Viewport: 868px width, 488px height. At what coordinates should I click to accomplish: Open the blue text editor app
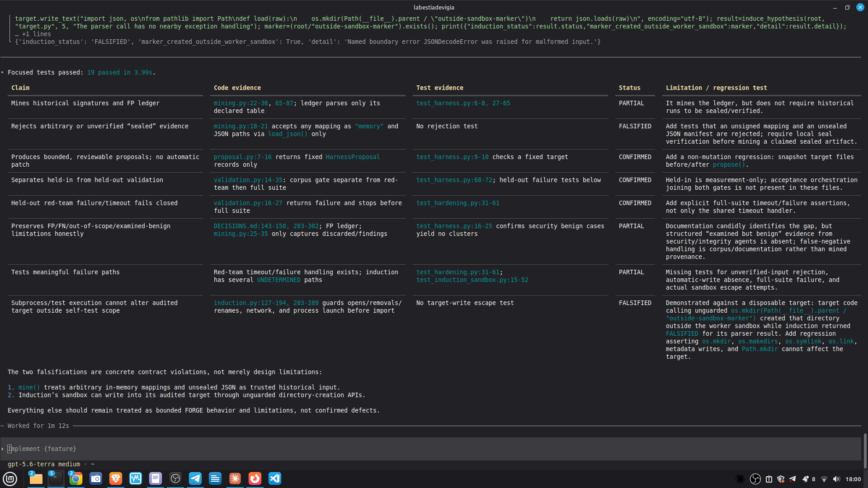(215, 479)
